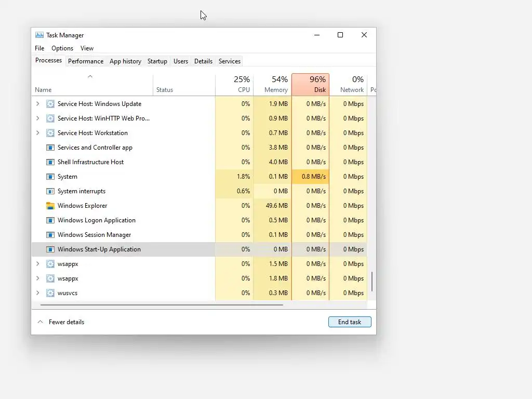The image size is (532, 399).
Task: Switch to the Details tab
Action: pyautogui.click(x=203, y=61)
